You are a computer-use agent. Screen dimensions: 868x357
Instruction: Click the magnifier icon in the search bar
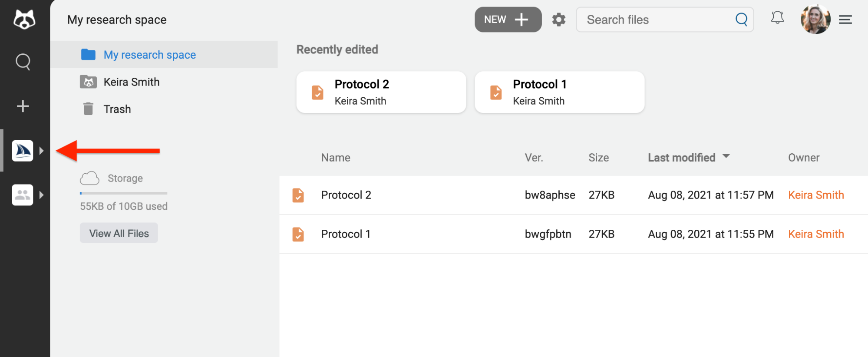pyautogui.click(x=741, y=19)
